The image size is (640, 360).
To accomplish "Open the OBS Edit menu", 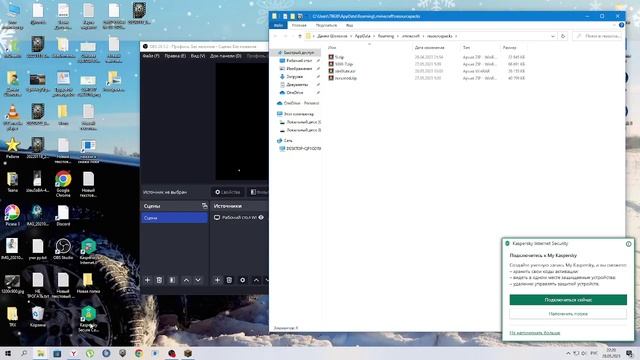I will pos(175,56).
